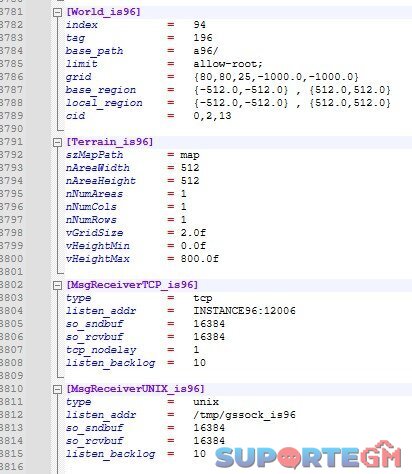This screenshot has width=412, height=474.
Task: Collapse the [MsgReceiverTCP_is96] fold marker
Action: (57, 285)
